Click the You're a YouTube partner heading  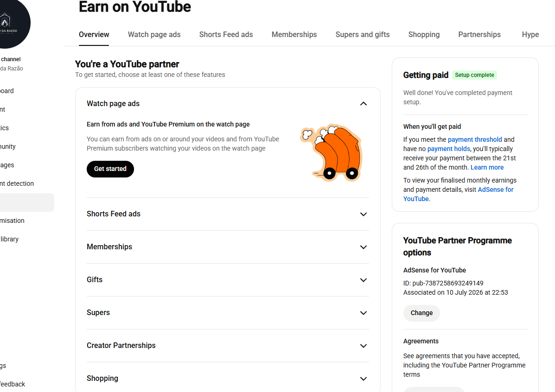click(x=127, y=64)
